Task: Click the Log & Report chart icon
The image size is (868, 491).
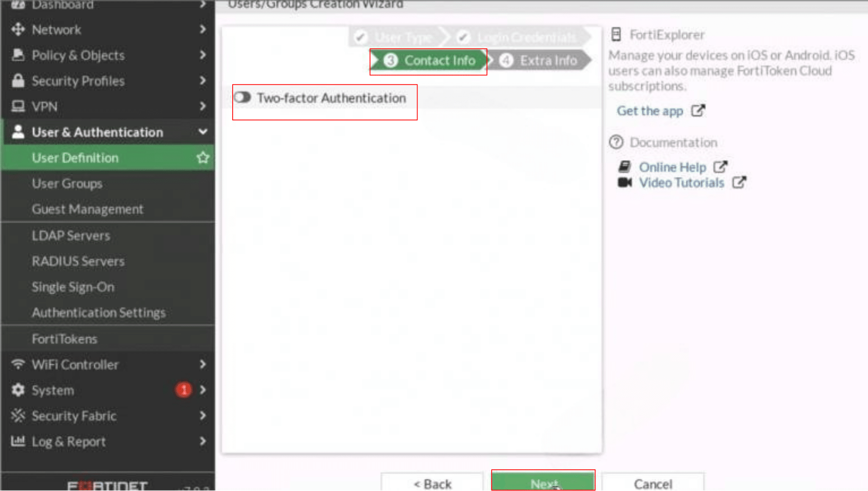Action: [x=18, y=441]
